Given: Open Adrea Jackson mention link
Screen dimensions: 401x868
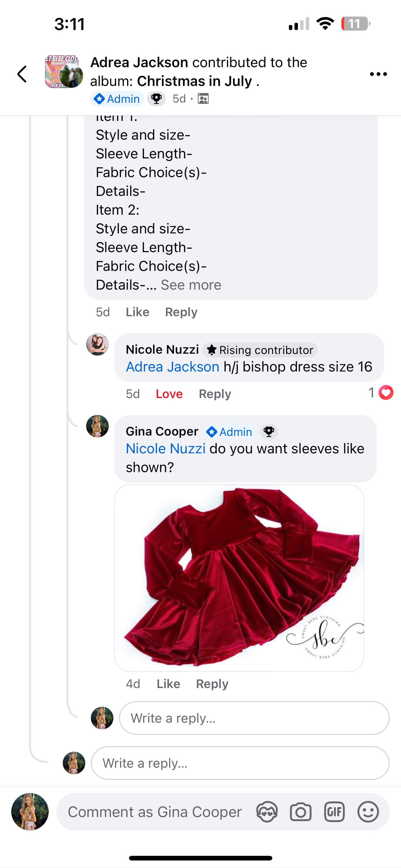Looking at the screenshot, I should click(172, 367).
